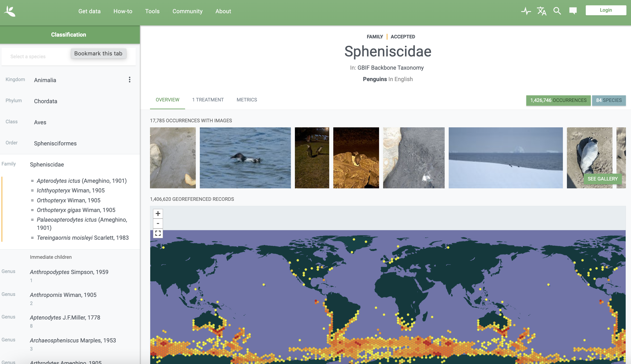Open the language translation icon
Viewport: 631px width, 364px height.
[x=542, y=11]
